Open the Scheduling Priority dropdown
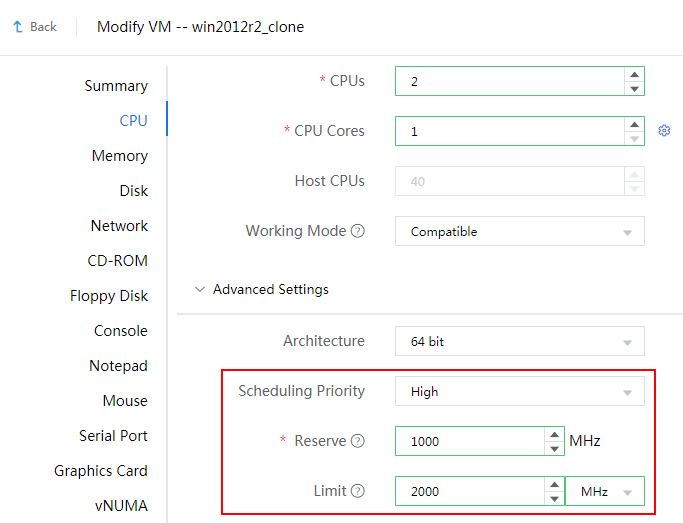This screenshot has height=523, width=683. [x=519, y=391]
